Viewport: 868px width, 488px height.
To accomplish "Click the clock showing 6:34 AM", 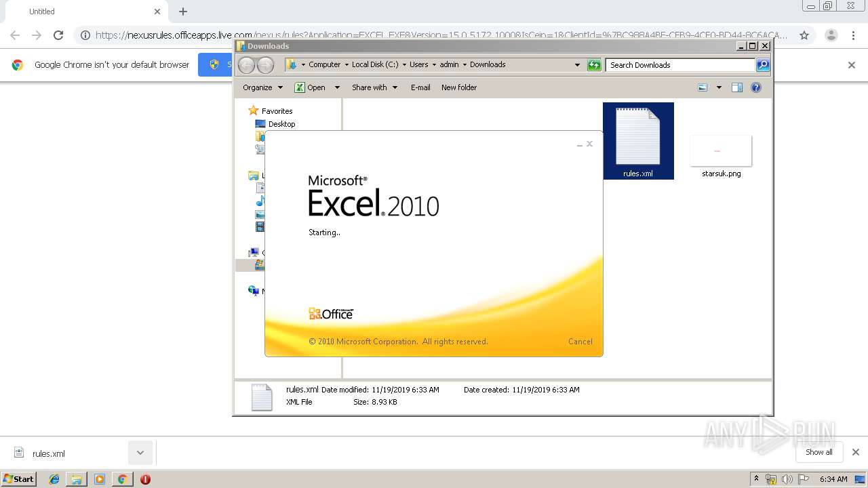I will pyautogui.click(x=833, y=479).
